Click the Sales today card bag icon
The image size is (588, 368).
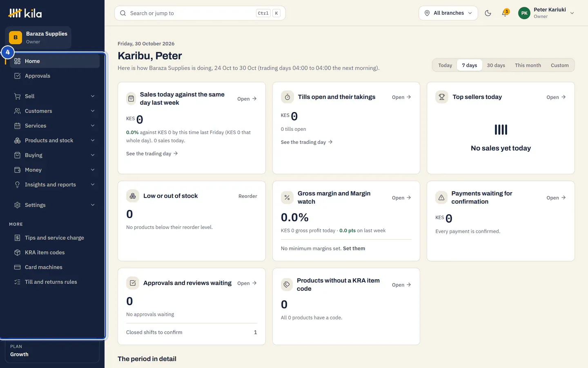click(x=131, y=99)
